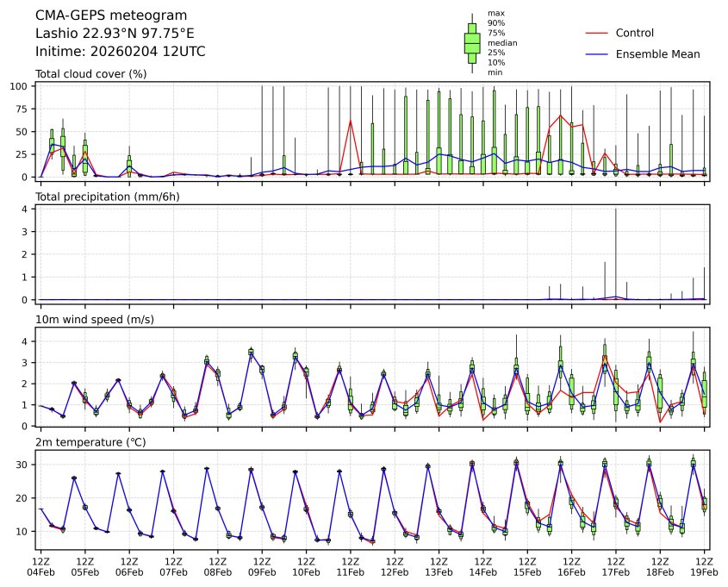
Task: Click the green boxplot legend icon
Action: click(x=472, y=43)
